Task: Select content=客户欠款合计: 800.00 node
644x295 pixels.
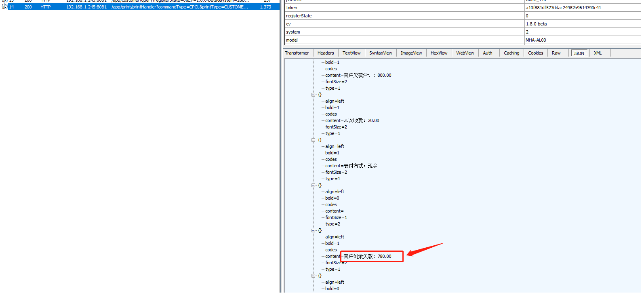Action: click(358, 75)
